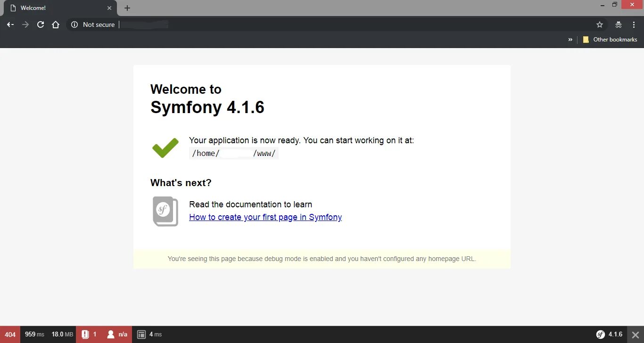Click the Symfony documentation book icon

165,212
